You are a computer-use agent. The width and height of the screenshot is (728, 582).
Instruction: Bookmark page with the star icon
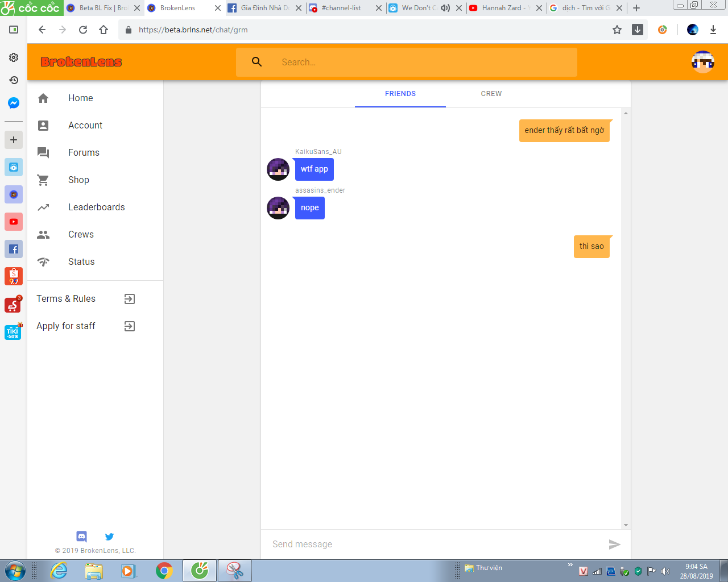617,30
